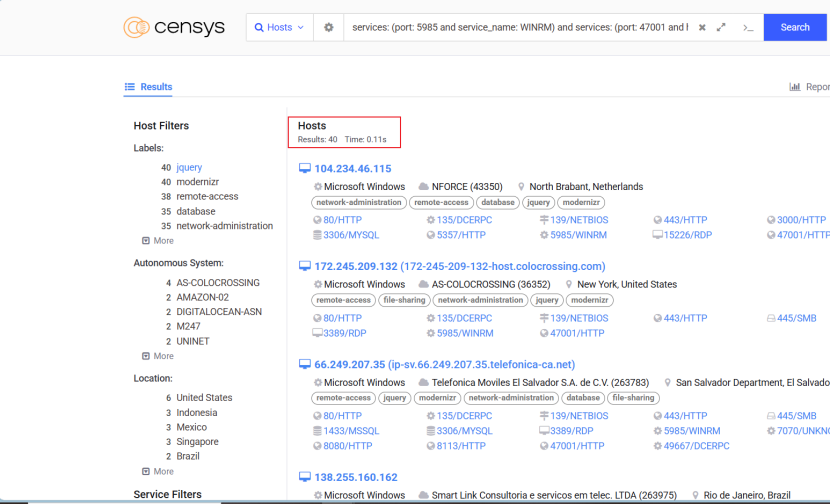
Task: Click the monitor icon beside 66.249.207.35
Action: 305,365
